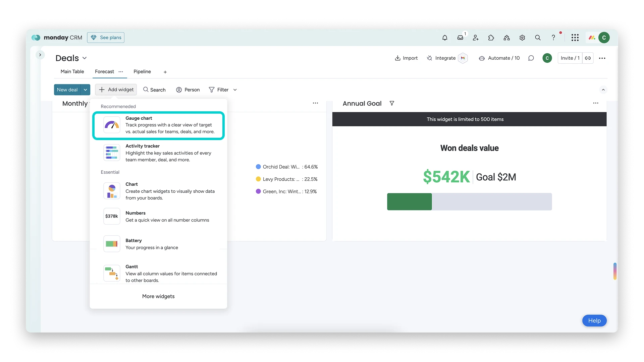Copy board link icon next to Invite

click(x=588, y=58)
